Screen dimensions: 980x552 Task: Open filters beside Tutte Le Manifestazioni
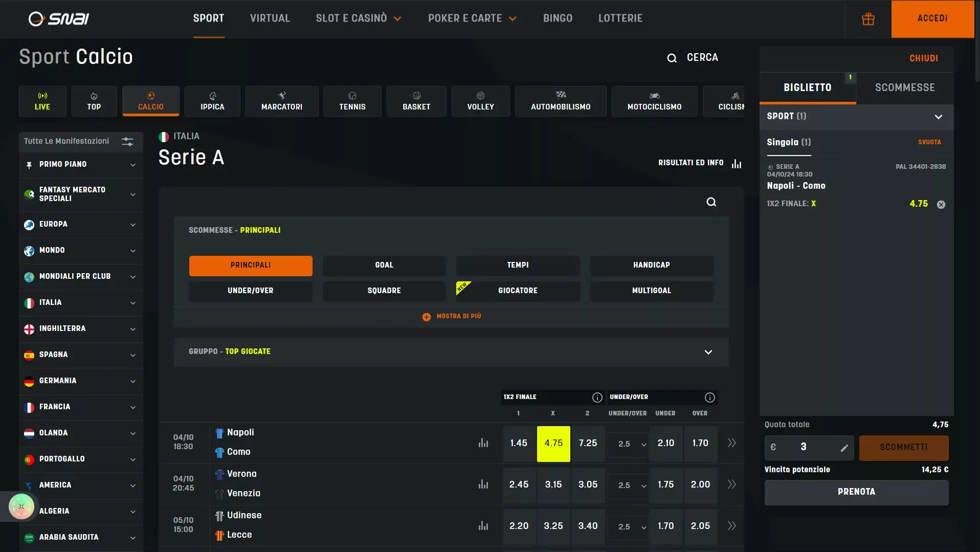(x=127, y=142)
